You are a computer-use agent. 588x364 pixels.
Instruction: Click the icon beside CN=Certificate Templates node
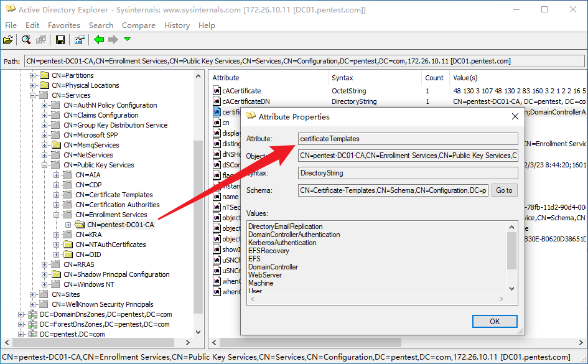point(68,195)
